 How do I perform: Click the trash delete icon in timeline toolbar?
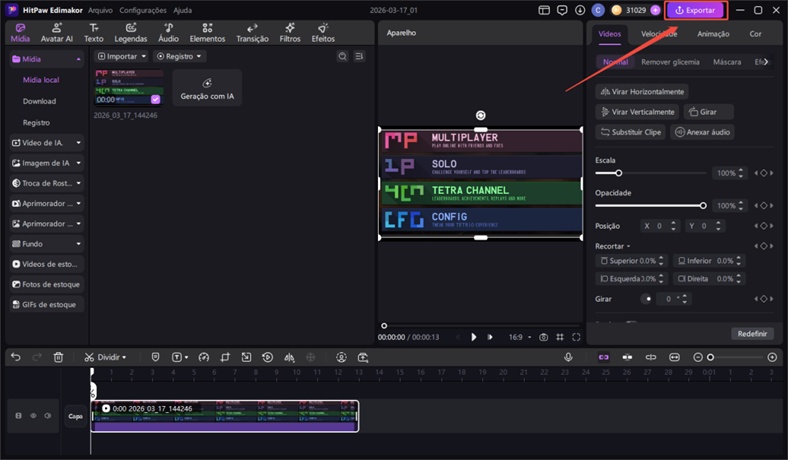point(58,357)
